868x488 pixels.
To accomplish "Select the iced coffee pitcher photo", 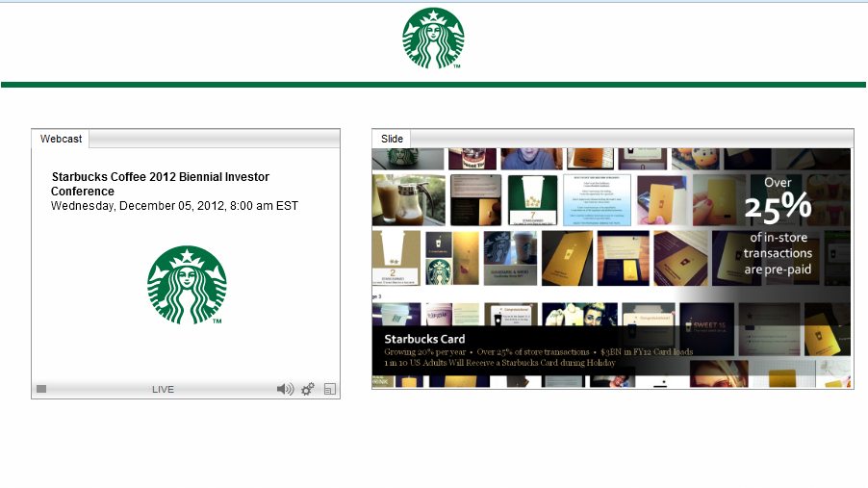I will (408, 199).
